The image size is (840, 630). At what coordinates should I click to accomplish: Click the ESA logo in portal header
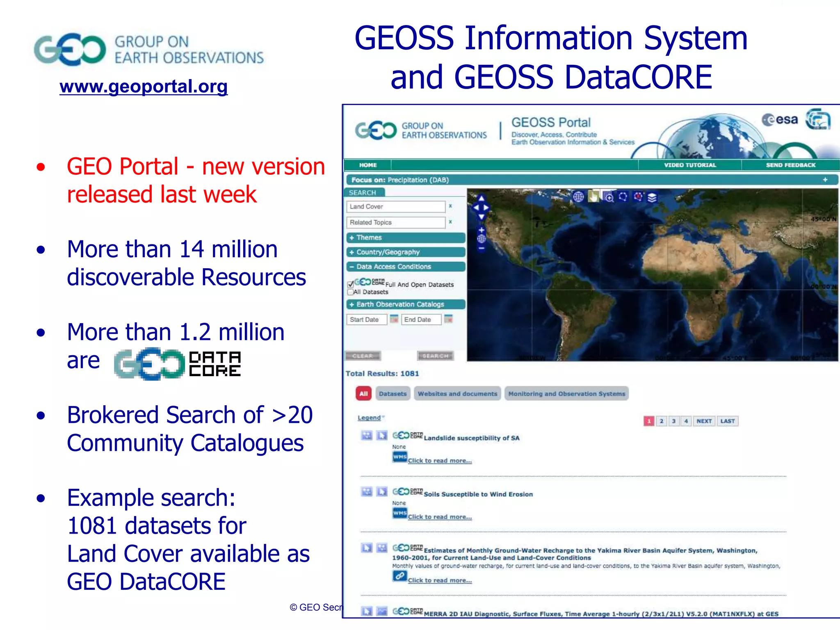[780, 120]
